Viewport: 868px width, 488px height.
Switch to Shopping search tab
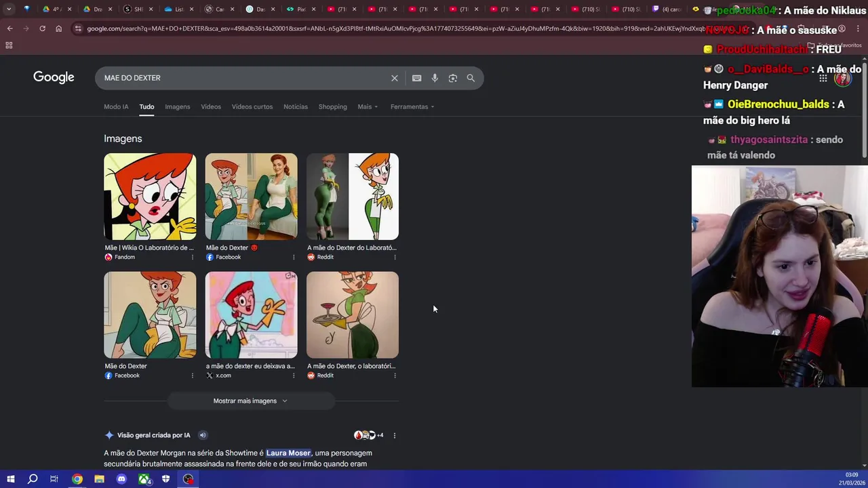point(333,106)
